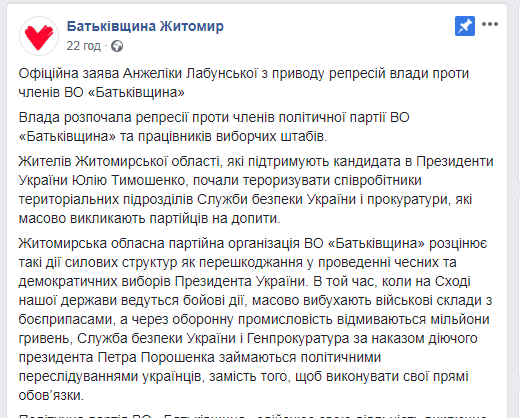Click the words демократичних виборів Президента України

click(x=162, y=281)
